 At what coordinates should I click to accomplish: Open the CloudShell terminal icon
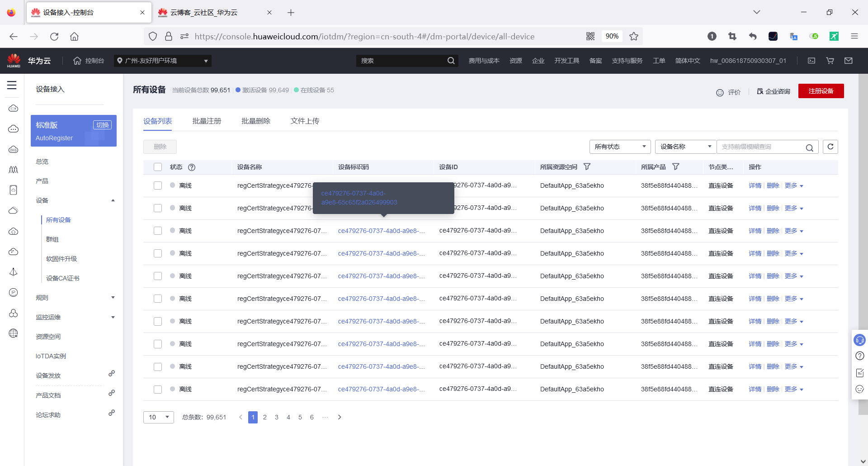[x=811, y=61]
